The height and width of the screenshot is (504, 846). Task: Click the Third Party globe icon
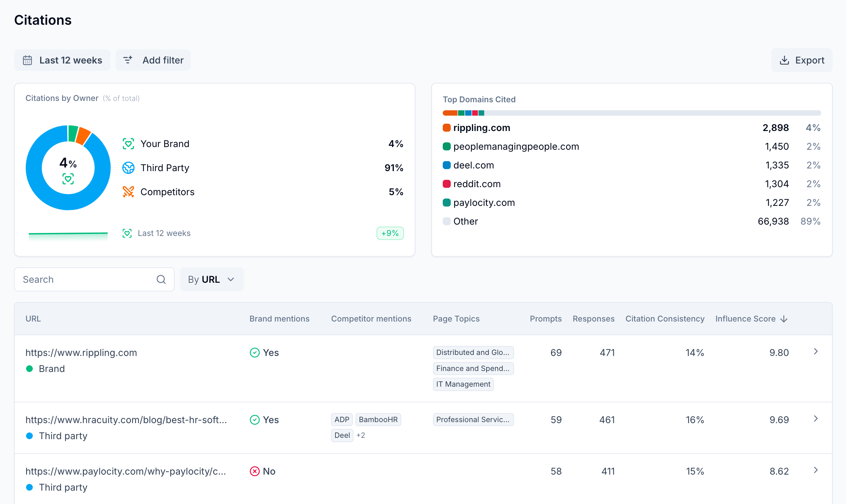pos(128,168)
